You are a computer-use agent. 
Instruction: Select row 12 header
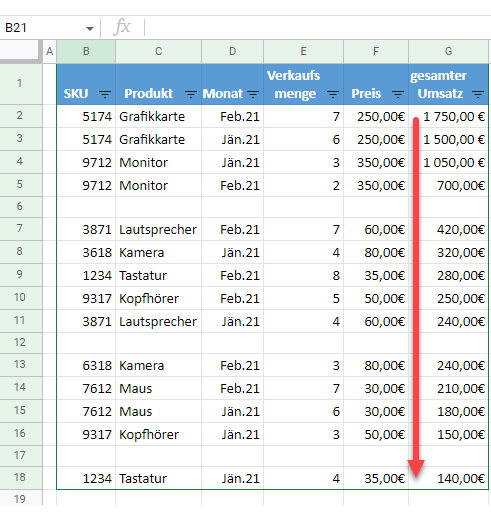(x=20, y=343)
